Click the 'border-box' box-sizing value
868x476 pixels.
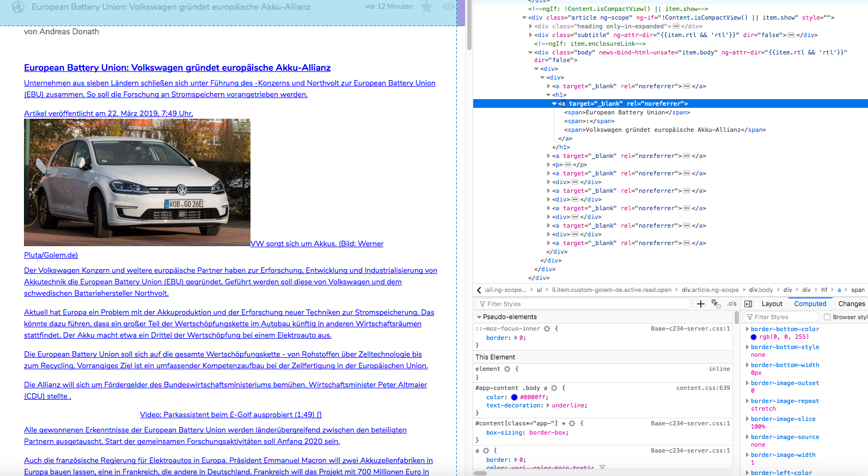tap(547, 432)
